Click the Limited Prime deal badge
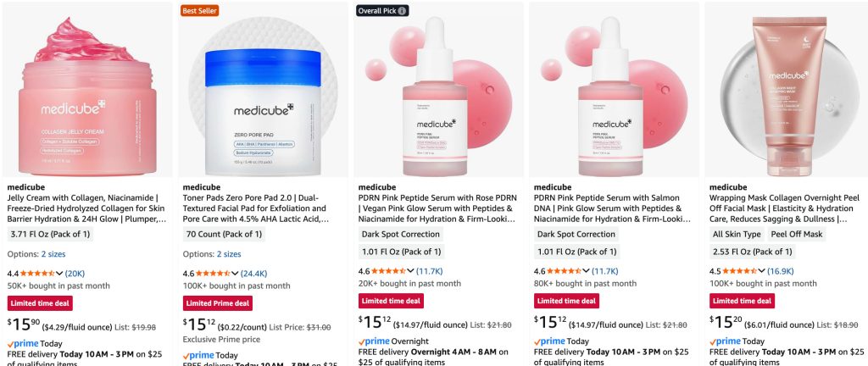Screen dimensions: 868x366 pyautogui.click(x=218, y=303)
